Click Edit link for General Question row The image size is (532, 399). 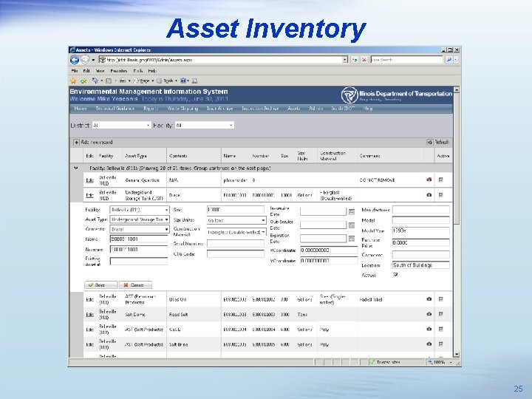coord(89,180)
